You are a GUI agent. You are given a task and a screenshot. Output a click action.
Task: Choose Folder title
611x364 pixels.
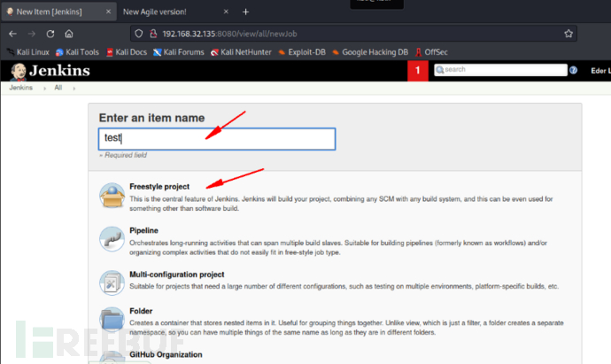141,311
